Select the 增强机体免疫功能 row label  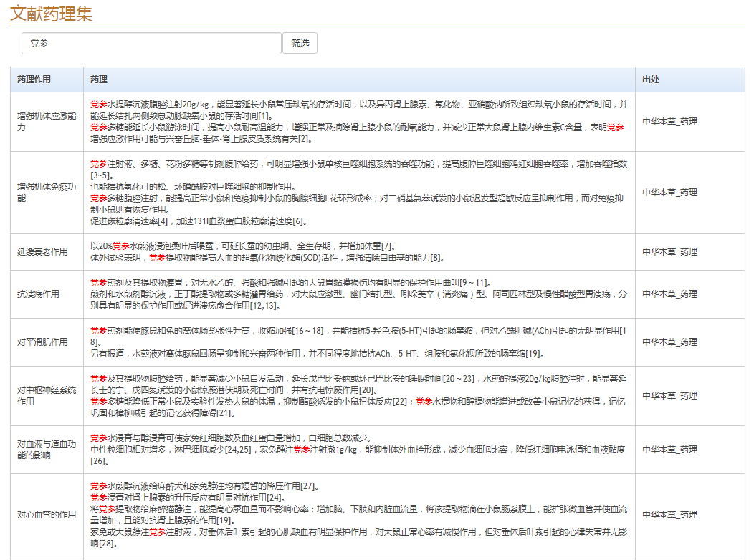click(x=47, y=193)
